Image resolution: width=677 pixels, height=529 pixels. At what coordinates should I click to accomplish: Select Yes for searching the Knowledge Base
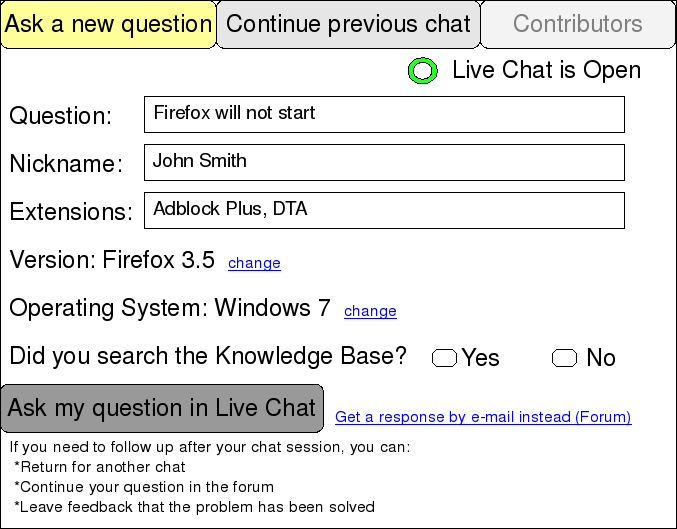coord(444,358)
